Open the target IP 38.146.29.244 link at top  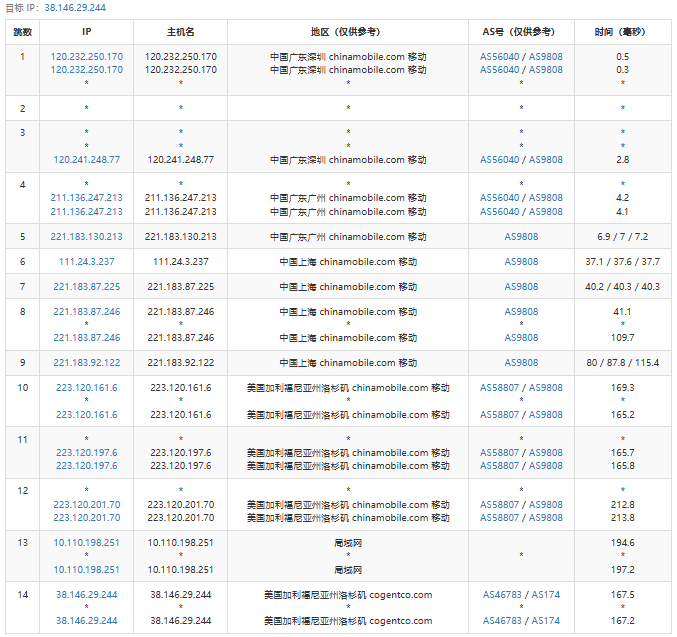[75, 7]
